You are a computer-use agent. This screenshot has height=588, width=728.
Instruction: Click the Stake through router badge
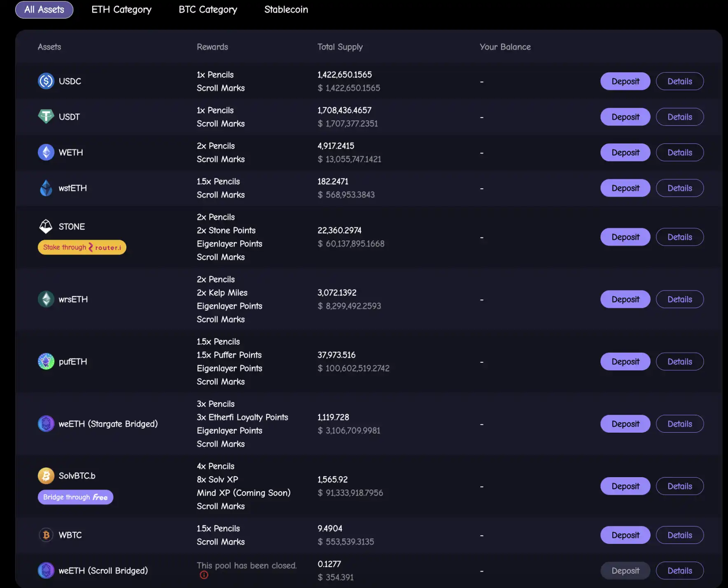82,247
